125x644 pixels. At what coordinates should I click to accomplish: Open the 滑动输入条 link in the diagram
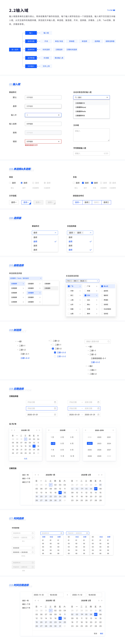click(59, 58)
